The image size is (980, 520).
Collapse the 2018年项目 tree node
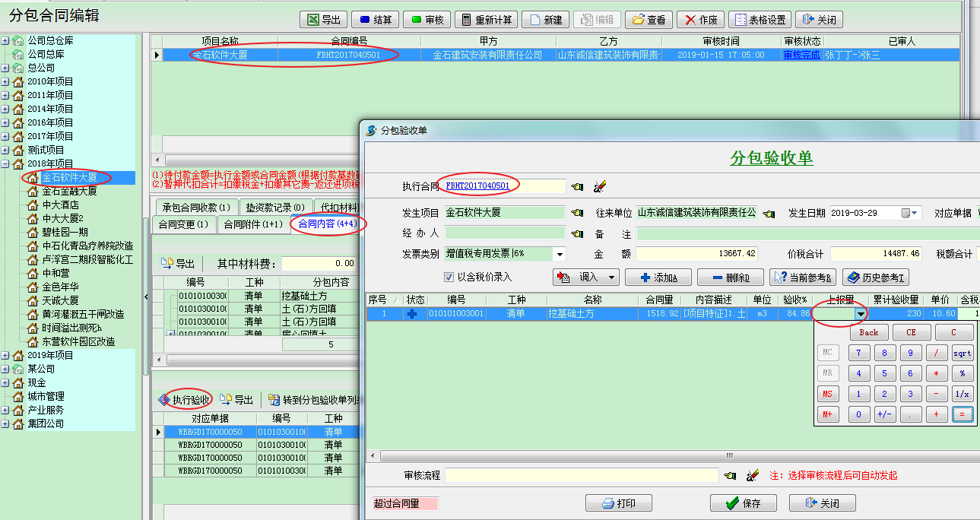pos(5,163)
